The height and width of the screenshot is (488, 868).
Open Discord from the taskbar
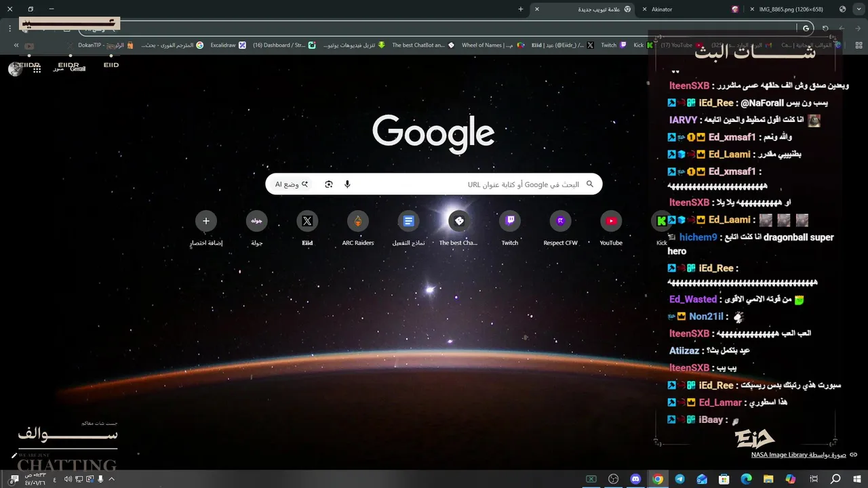[635, 479]
